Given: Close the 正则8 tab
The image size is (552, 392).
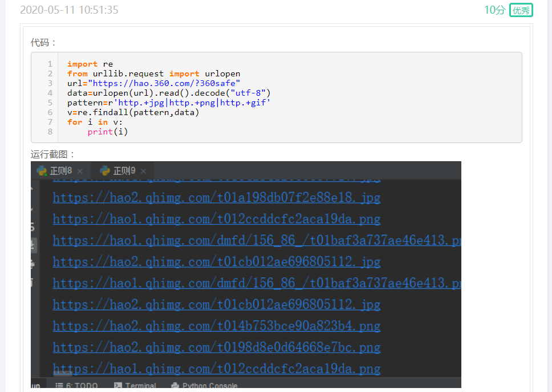Looking at the screenshot, I should point(80,171).
